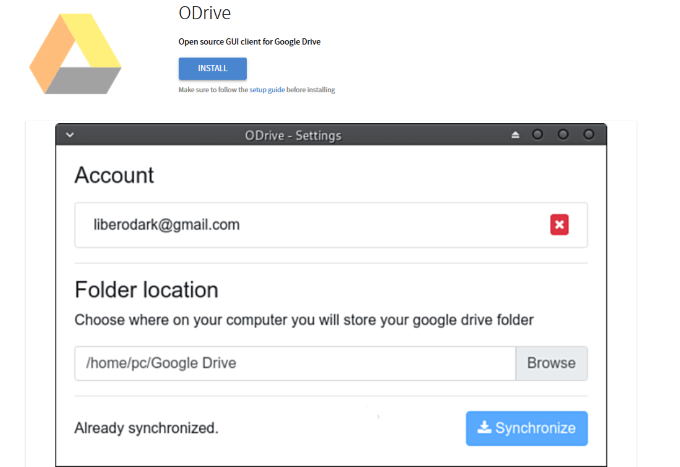Click the /home/pc/Google Drive folder field
Screen dimensions: 680x467
pyautogui.click(x=295, y=363)
